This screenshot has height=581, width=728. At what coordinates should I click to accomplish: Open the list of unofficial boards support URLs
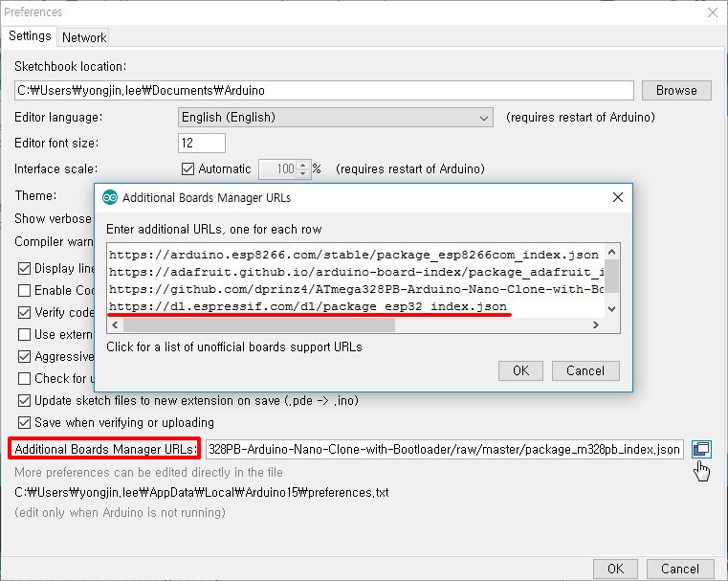click(234, 346)
